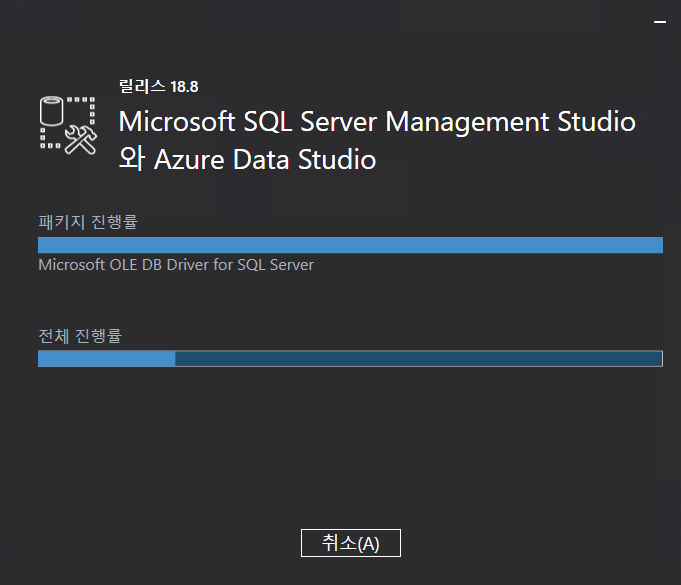The image size is (681, 585).
Task: Click the 전체 진행률 label
Action: [x=80, y=336]
